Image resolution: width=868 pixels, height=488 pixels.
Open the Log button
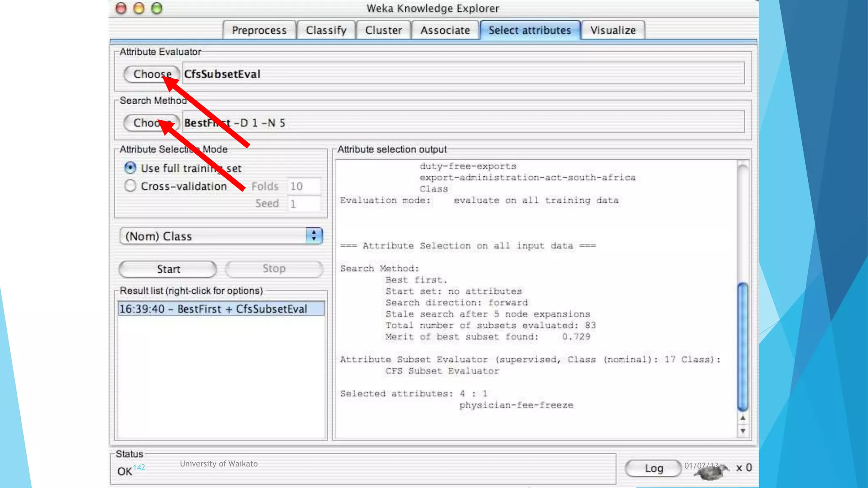pos(653,468)
